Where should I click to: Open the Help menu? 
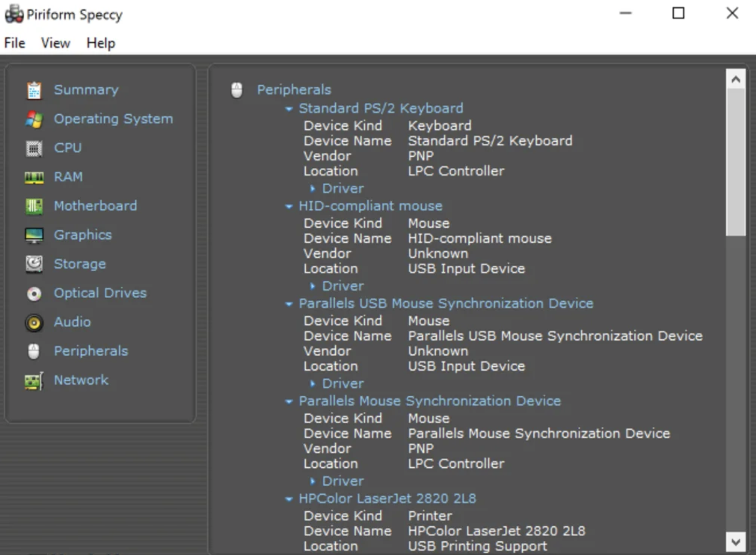point(101,43)
